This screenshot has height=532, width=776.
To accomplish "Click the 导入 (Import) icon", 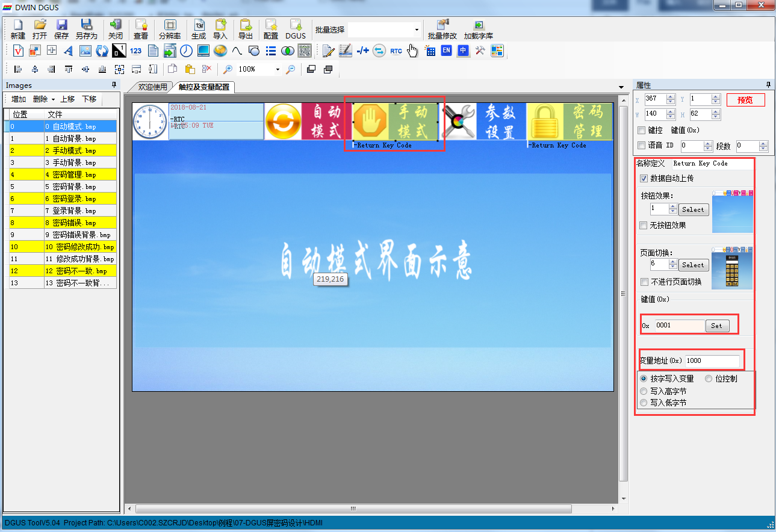I will tap(220, 29).
